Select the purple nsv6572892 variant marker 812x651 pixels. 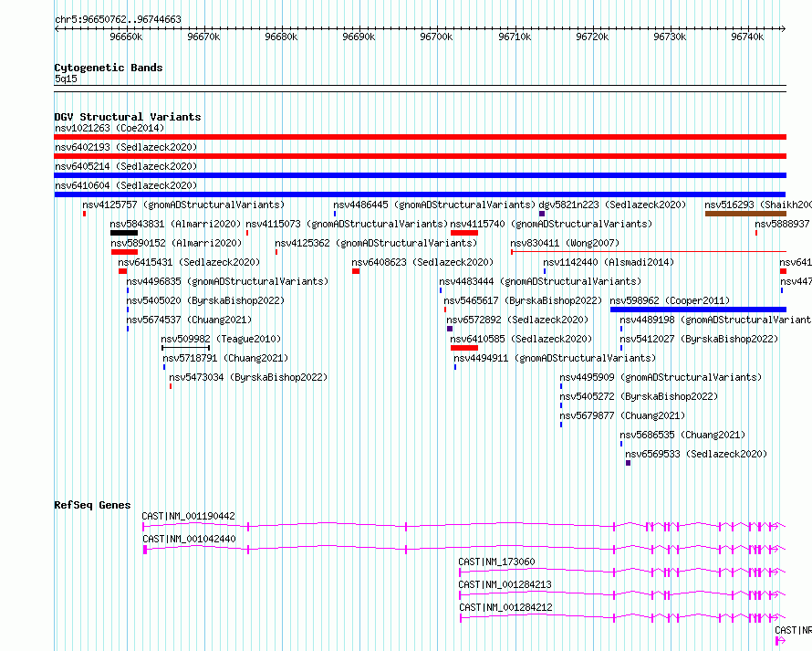pyautogui.click(x=450, y=329)
